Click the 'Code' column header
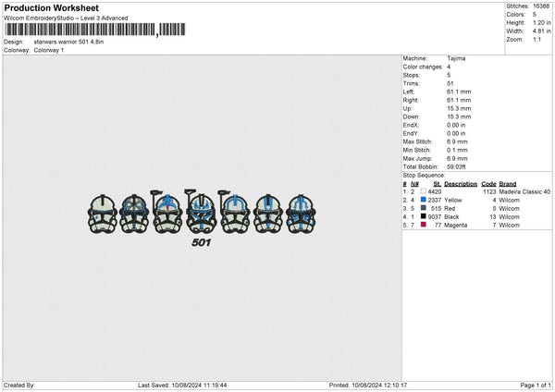This screenshot has height=392, width=555. [x=488, y=184]
